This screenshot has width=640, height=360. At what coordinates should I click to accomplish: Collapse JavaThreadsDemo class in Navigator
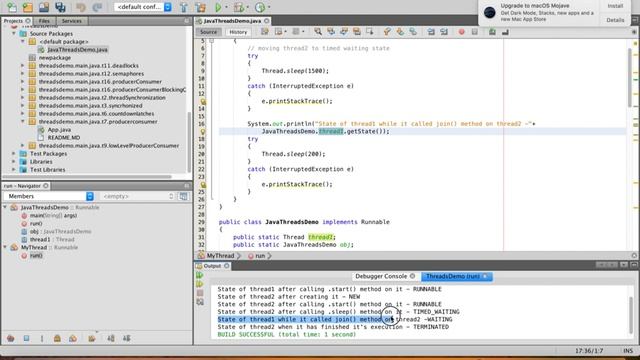click(x=5, y=207)
